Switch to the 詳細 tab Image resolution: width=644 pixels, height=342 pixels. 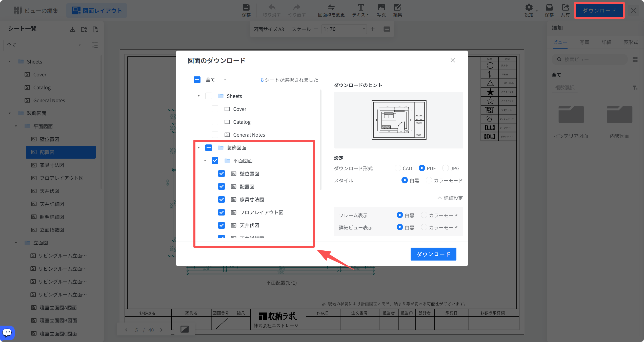(606, 42)
